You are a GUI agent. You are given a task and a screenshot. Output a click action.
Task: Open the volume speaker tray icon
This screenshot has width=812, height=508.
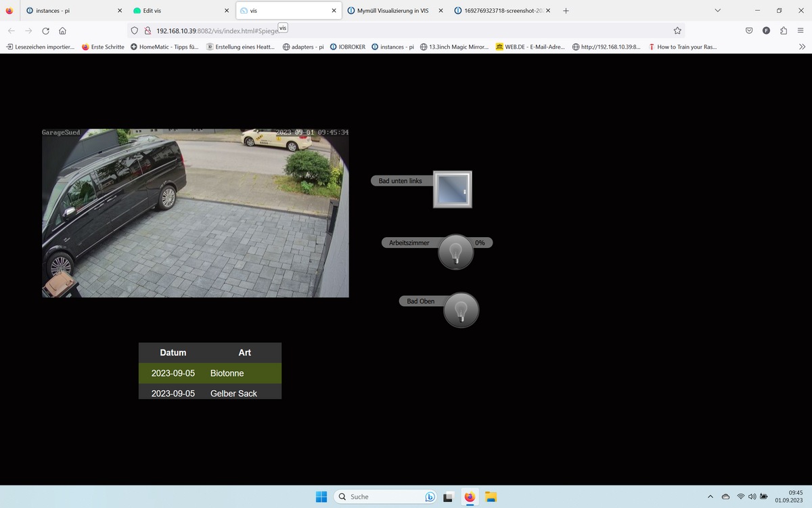(x=752, y=496)
